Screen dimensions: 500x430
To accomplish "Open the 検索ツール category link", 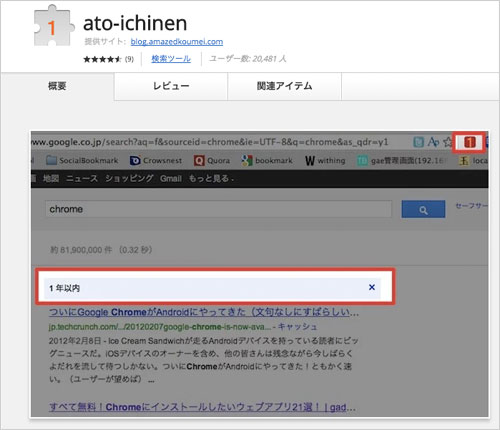I will point(171,59).
